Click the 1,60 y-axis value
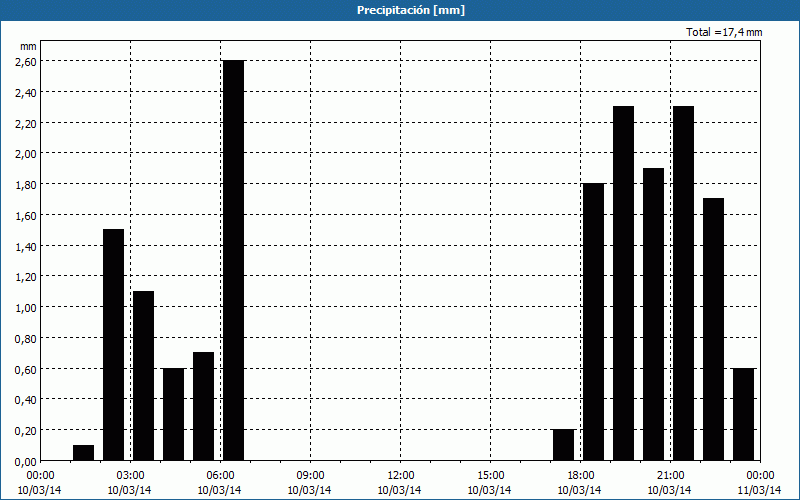The height and width of the screenshot is (500, 800). (26, 215)
